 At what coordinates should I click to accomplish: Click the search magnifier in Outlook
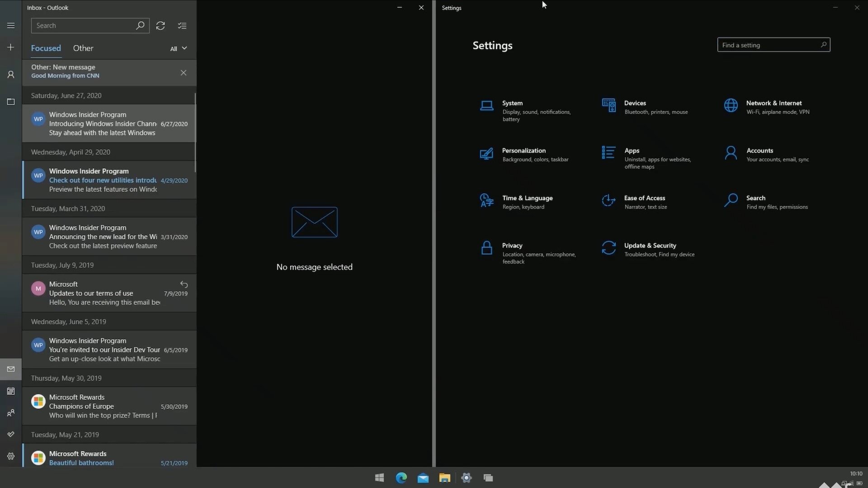pyautogui.click(x=140, y=25)
